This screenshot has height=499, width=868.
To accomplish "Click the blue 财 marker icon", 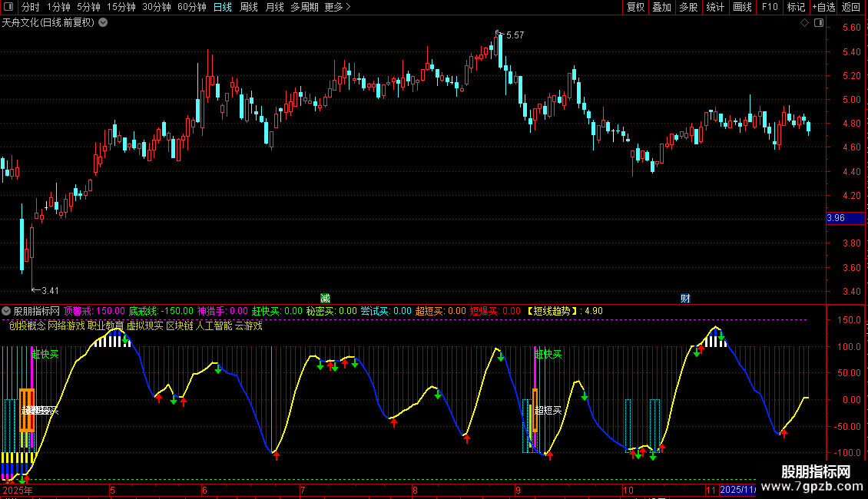I will [x=685, y=298].
